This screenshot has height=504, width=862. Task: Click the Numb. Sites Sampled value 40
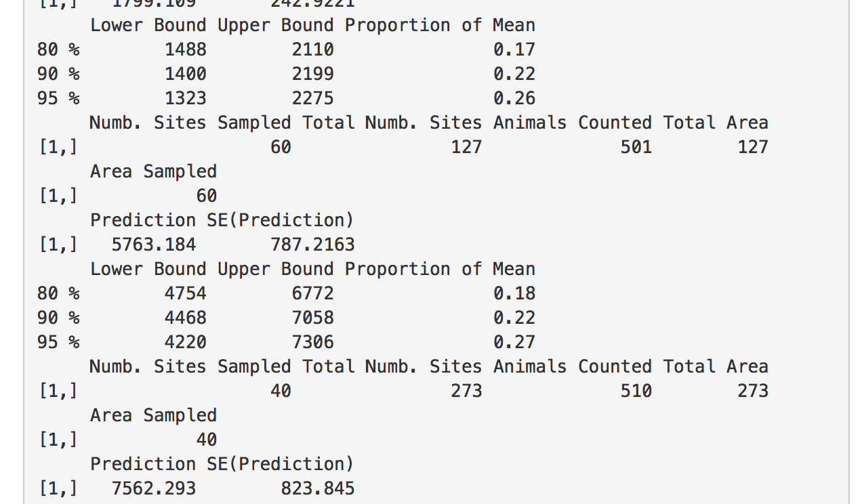(281, 391)
